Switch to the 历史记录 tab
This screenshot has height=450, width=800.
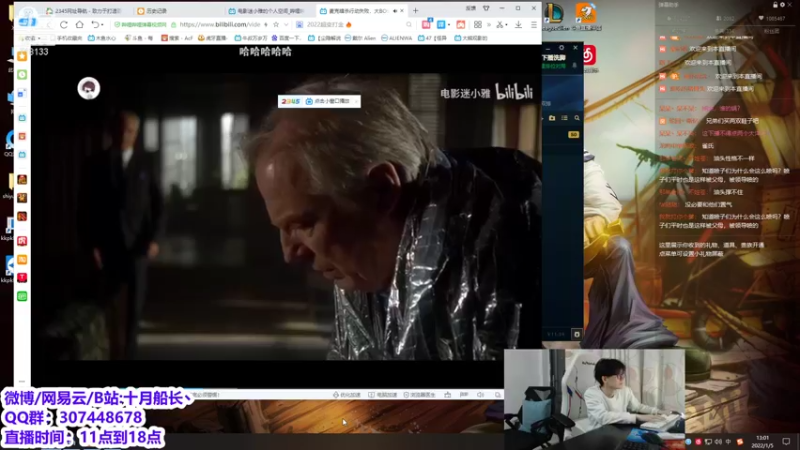coord(175,11)
